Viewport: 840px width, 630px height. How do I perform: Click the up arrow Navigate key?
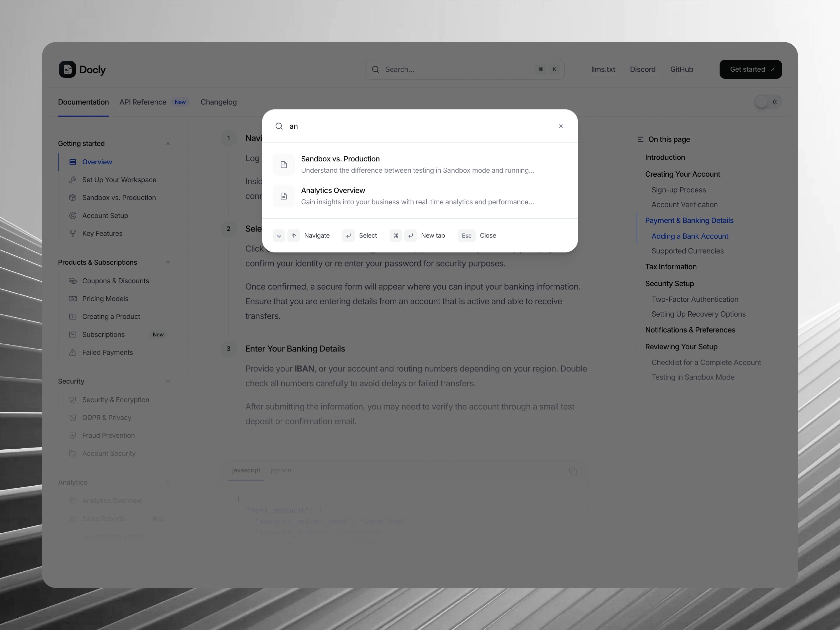[293, 235]
